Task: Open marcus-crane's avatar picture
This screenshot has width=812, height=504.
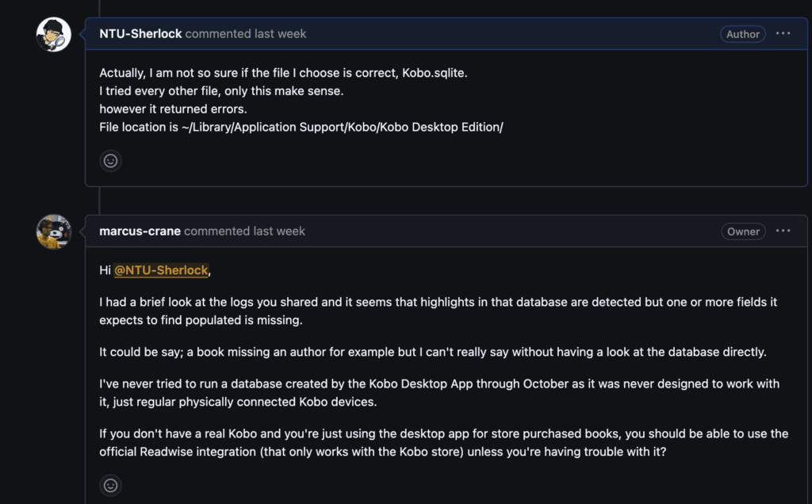Action: tap(54, 231)
